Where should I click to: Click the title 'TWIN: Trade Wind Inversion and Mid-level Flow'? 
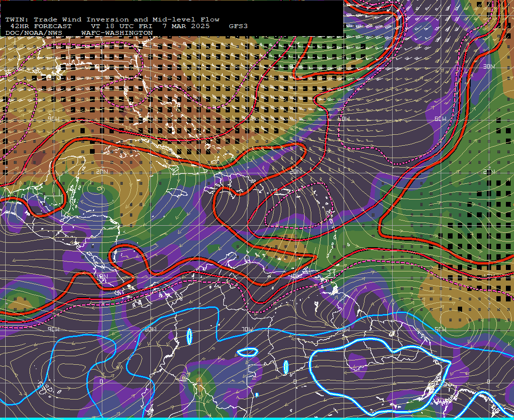pos(112,20)
